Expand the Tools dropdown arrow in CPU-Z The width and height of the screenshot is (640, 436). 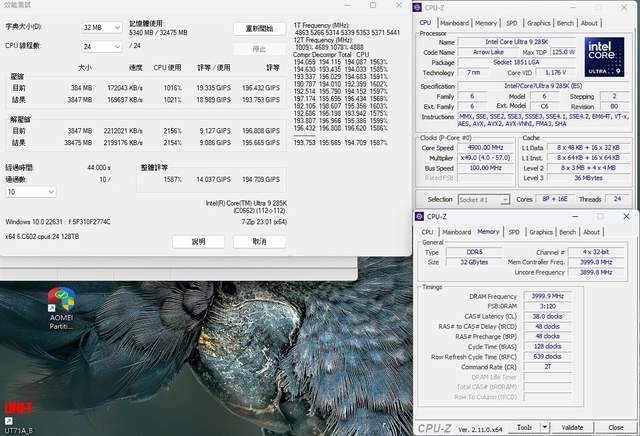(544, 427)
